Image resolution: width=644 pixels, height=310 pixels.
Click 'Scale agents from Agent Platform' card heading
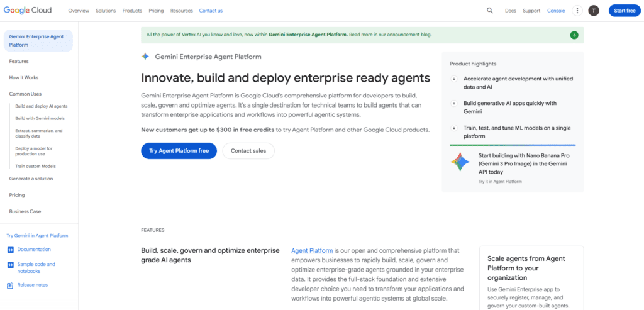click(x=526, y=268)
